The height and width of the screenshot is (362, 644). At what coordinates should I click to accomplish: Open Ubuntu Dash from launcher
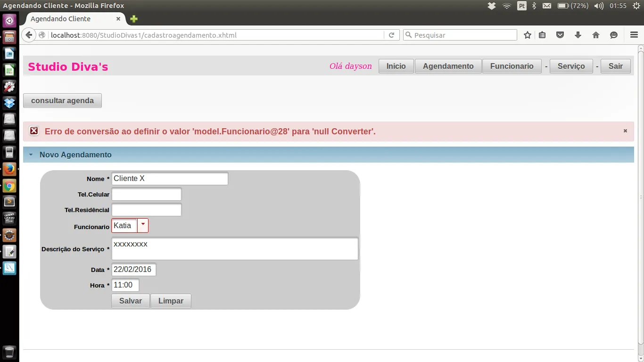point(9,21)
